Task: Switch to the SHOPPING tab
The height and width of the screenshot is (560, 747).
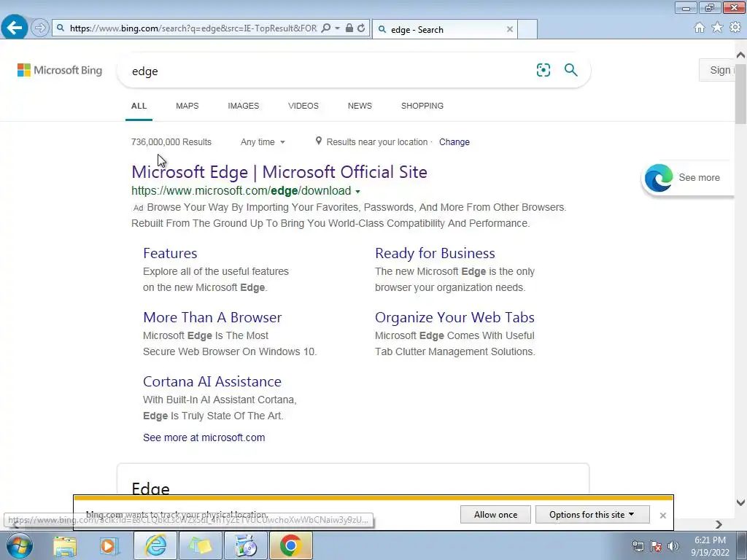Action: (x=422, y=106)
